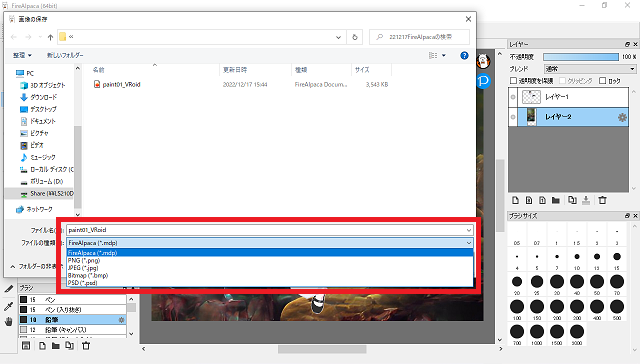Open the レイヤー2 gear settings icon
The height and width of the screenshot is (364, 640).
click(x=622, y=118)
